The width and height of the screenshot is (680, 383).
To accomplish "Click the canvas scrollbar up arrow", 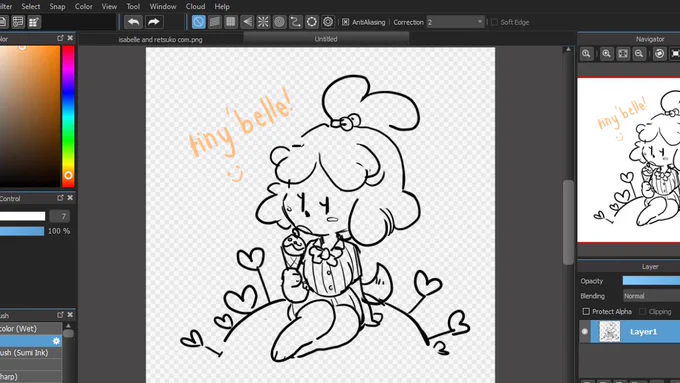I will pos(568,49).
